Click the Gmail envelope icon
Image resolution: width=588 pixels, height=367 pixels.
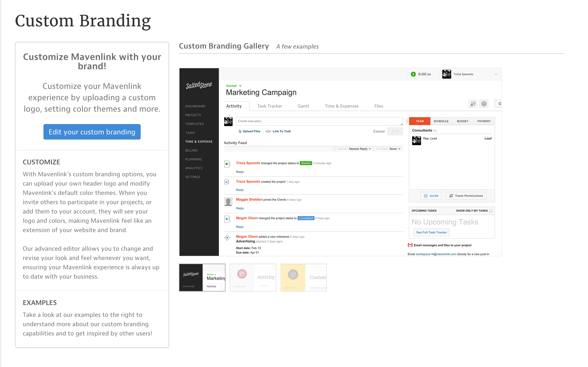410,245
